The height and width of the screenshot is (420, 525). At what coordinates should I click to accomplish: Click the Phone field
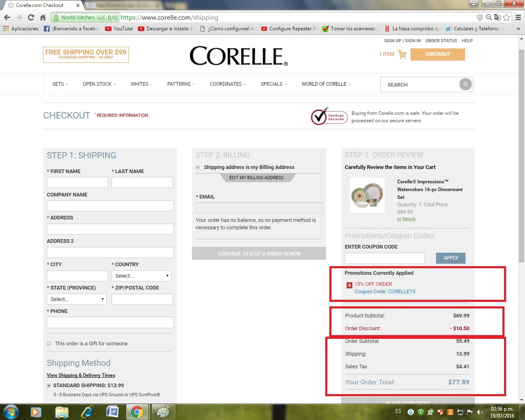pyautogui.click(x=110, y=322)
